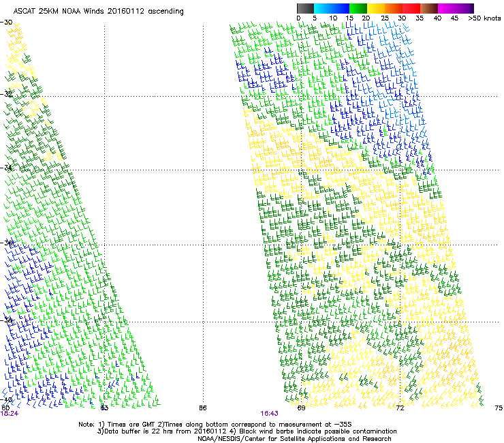Click the 'NOAA/NESDIS/Center for Satellite Applications and Research' credit

294,439
